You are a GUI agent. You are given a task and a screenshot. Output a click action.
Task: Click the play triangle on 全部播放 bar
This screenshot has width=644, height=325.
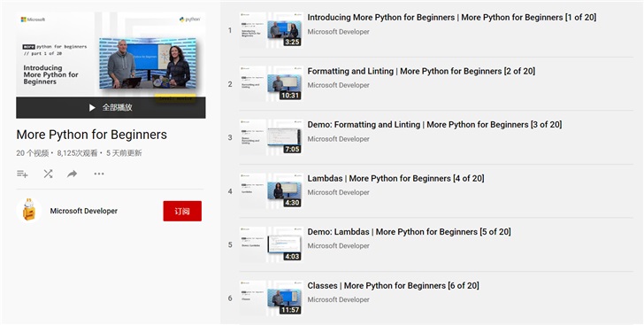click(92, 108)
